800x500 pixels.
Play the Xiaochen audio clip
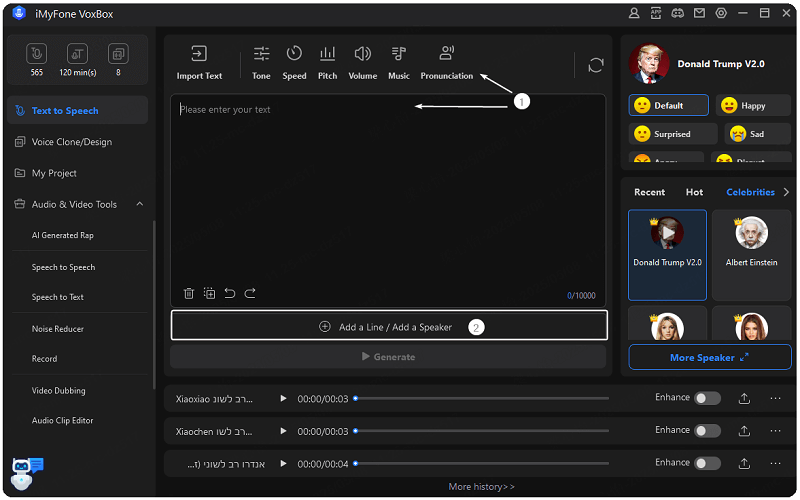(283, 431)
